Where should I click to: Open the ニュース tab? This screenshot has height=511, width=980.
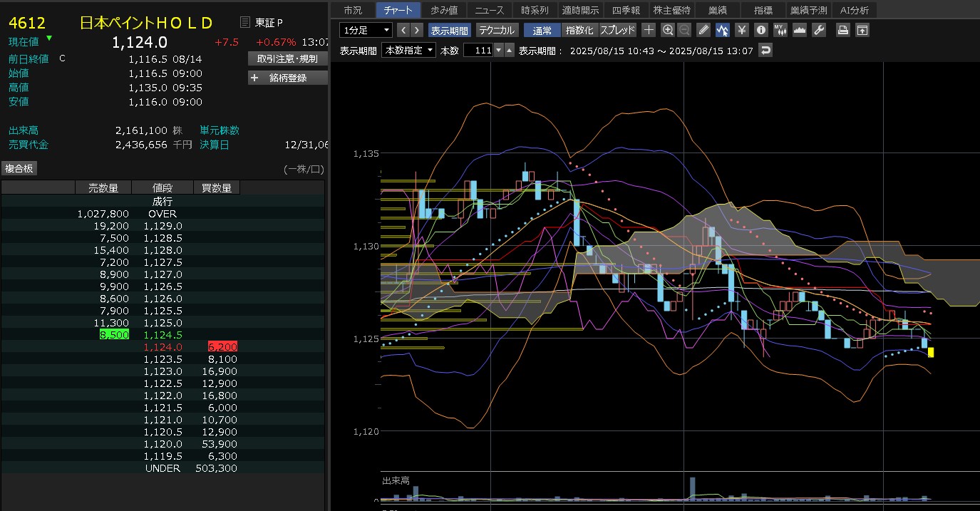[x=490, y=10]
